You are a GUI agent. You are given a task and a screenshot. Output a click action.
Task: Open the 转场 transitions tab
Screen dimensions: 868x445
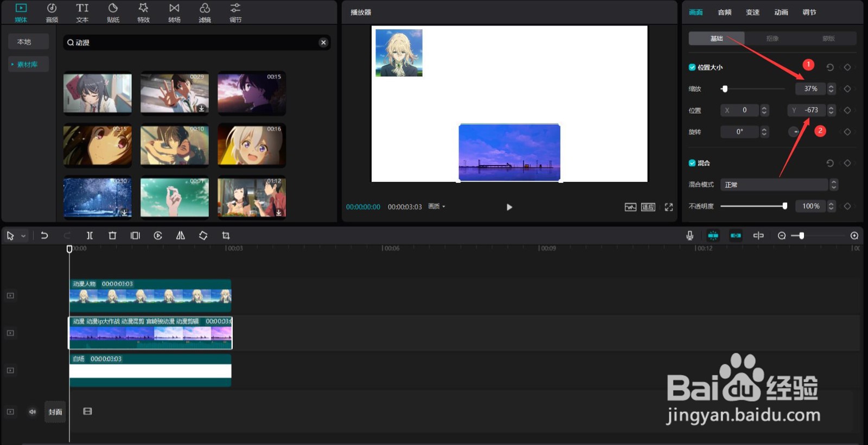(174, 12)
